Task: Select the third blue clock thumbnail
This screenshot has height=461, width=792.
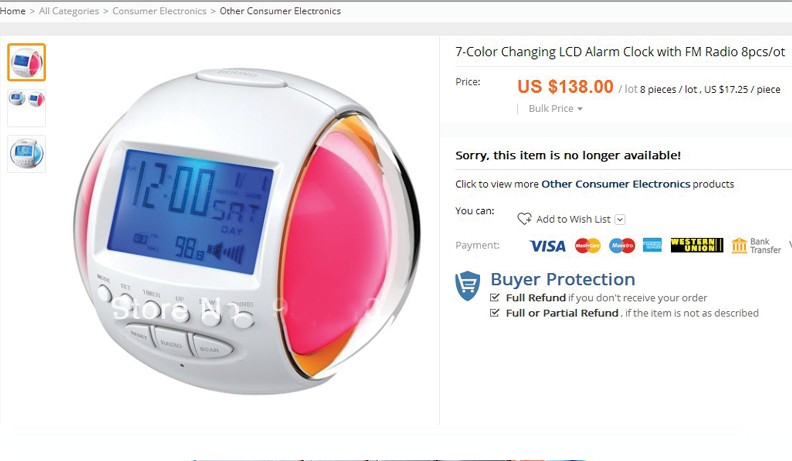Action: click(x=26, y=153)
